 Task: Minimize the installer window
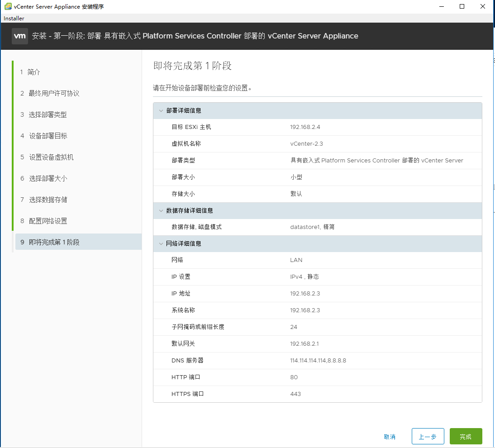(441, 6)
